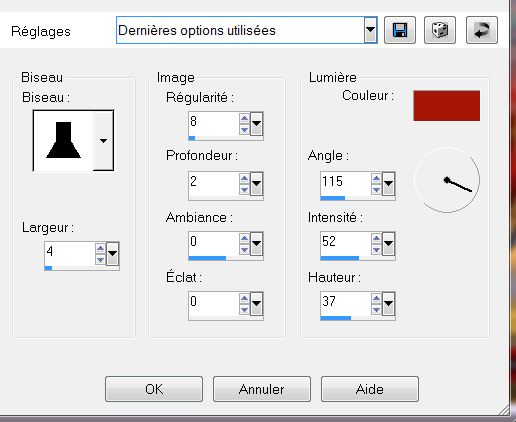Expand the Biseau shape picker dropdown

point(103,141)
